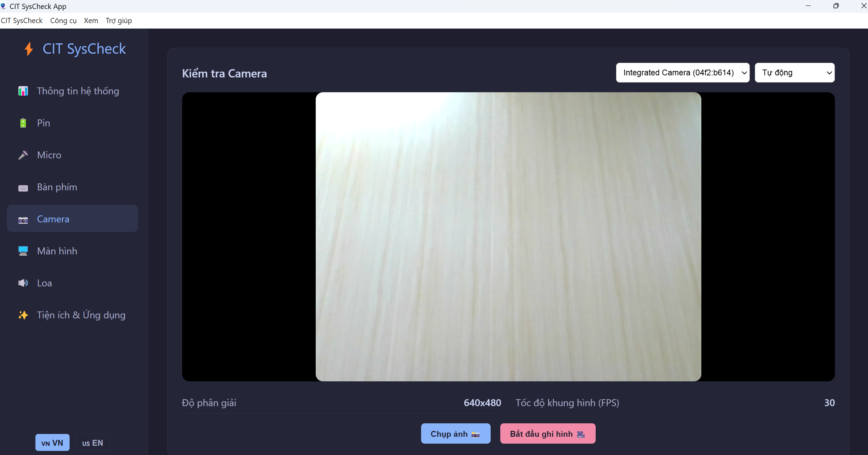This screenshot has height=455, width=868.
Task: Open the Công cụ menu
Action: pyautogui.click(x=63, y=20)
